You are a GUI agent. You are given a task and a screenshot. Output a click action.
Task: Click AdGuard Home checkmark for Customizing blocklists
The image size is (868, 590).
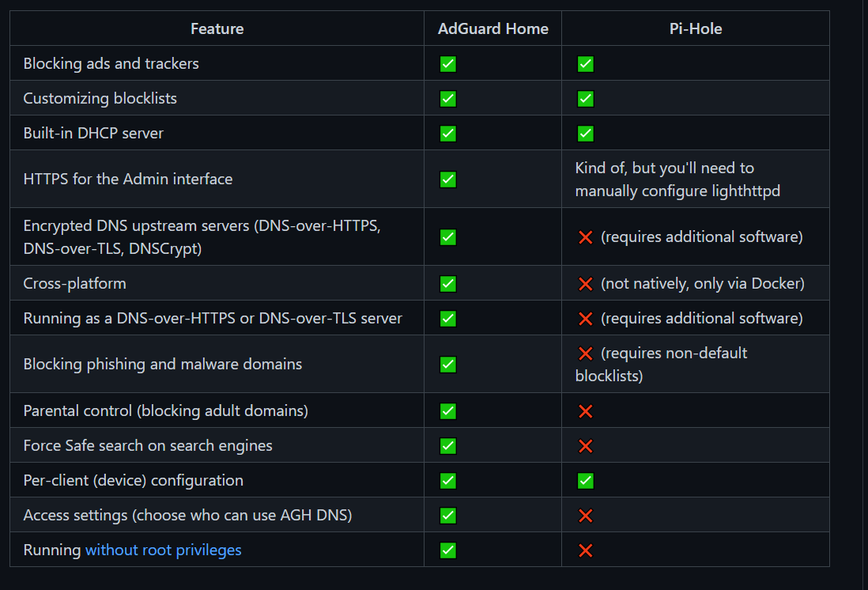point(448,99)
